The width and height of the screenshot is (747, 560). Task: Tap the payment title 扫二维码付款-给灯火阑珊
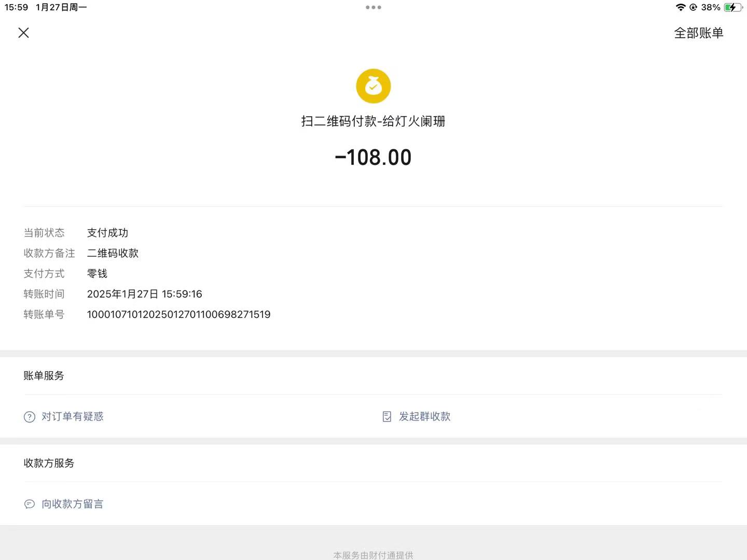pos(374,121)
